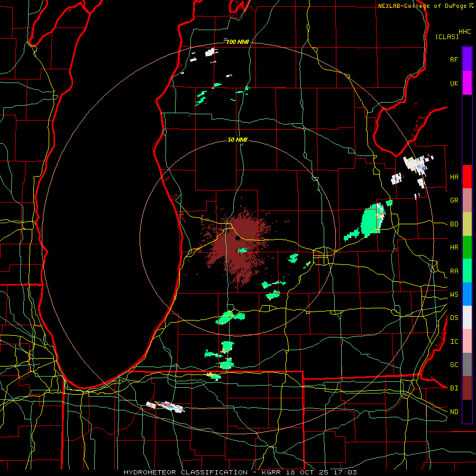Click the HA legend label
This screenshot has width=476, height=476.
[454, 177]
